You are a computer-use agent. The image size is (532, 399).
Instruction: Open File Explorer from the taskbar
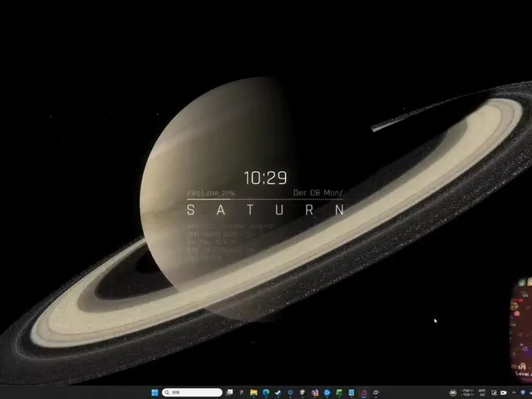tap(254, 392)
